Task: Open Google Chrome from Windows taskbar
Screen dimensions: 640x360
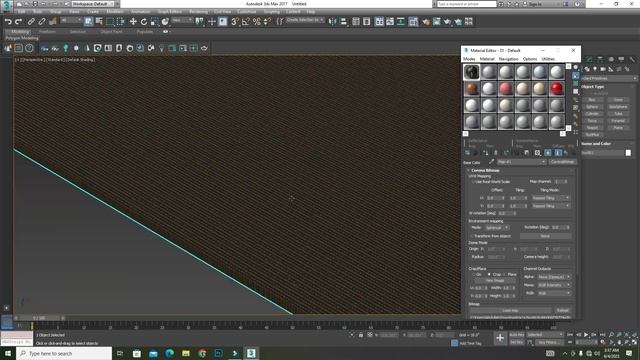Action: click(x=202, y=353)
